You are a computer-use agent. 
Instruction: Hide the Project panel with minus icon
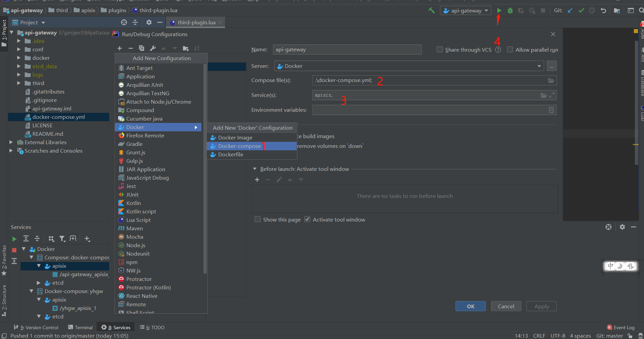point(160,22)
